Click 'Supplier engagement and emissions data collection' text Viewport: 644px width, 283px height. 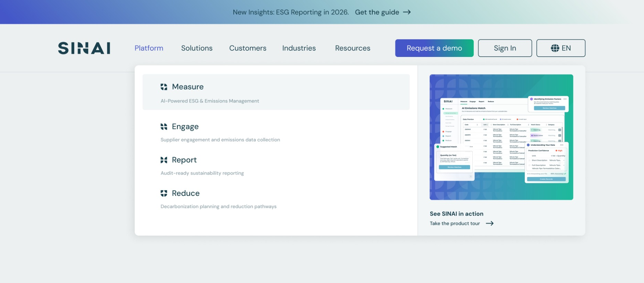[x=220, y=140]
